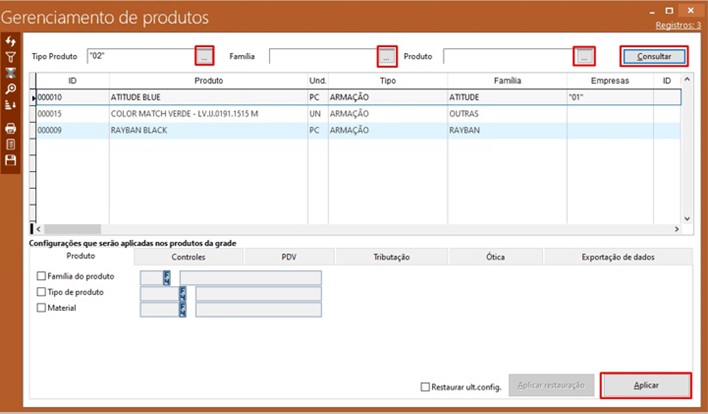Click the sort order icon in sidebar
The width and height of the screenshot is (708, 414).
[x=11, y=104]
